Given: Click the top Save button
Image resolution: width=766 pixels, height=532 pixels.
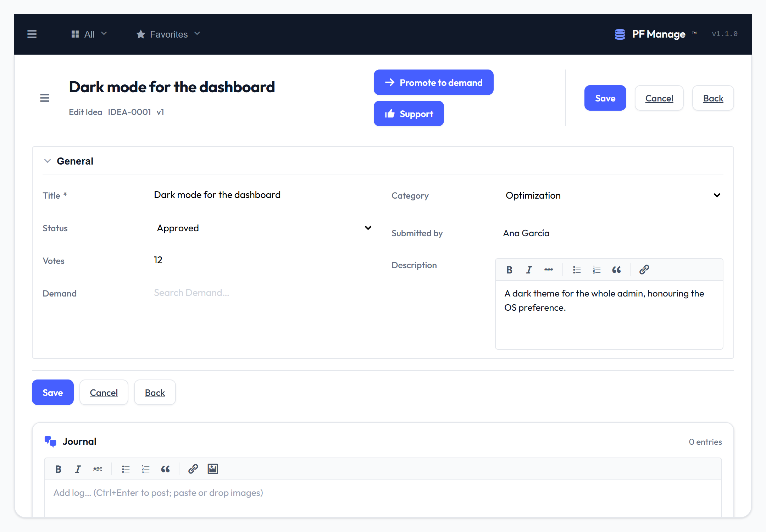Looking at the screenshot, I should (x=605, y=98).
